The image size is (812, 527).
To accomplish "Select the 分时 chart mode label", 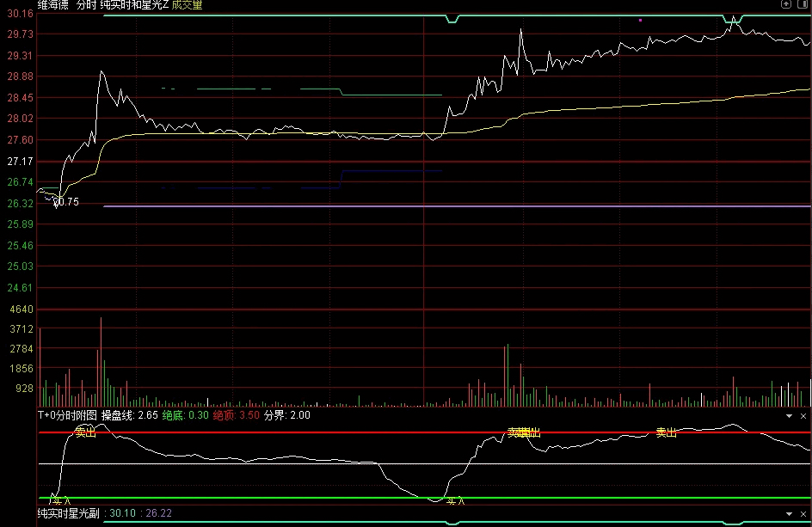I will tap(87, 5).
